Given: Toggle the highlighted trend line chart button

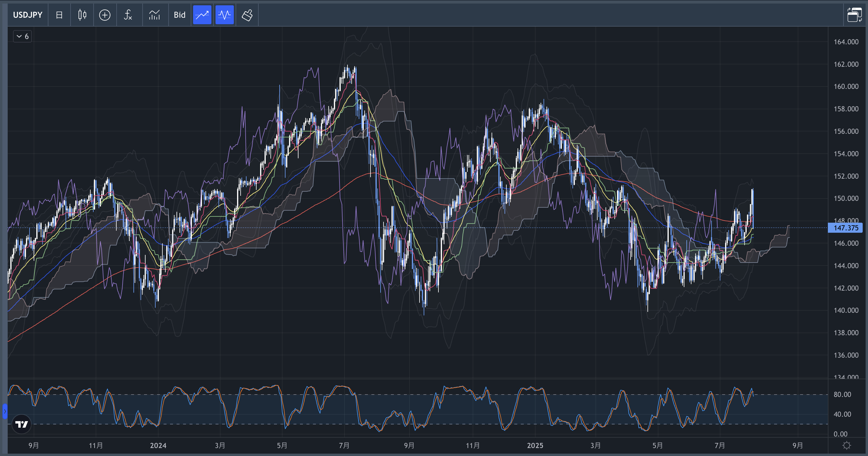Looking at the screenshot, I should click(x=202, y=15).
